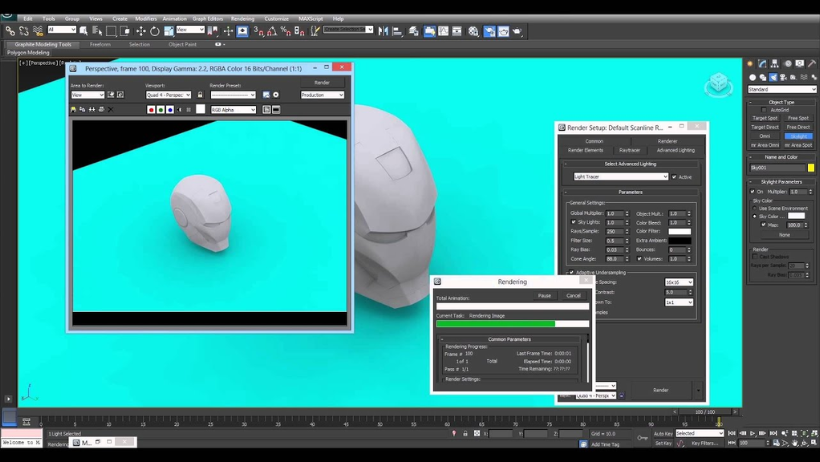Print the image from rendered frame window
The width and height of the screenshot is (820, 462).
coord(101,109)
